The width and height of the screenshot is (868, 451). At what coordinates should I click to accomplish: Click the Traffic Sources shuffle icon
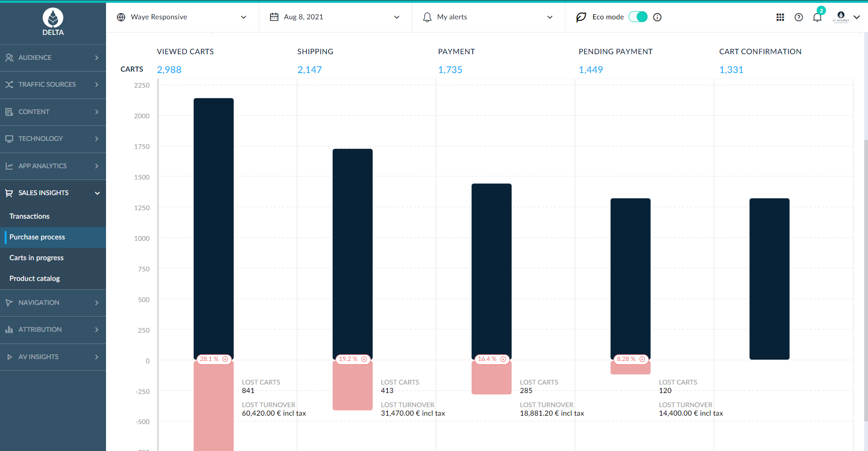pos(9,84)
